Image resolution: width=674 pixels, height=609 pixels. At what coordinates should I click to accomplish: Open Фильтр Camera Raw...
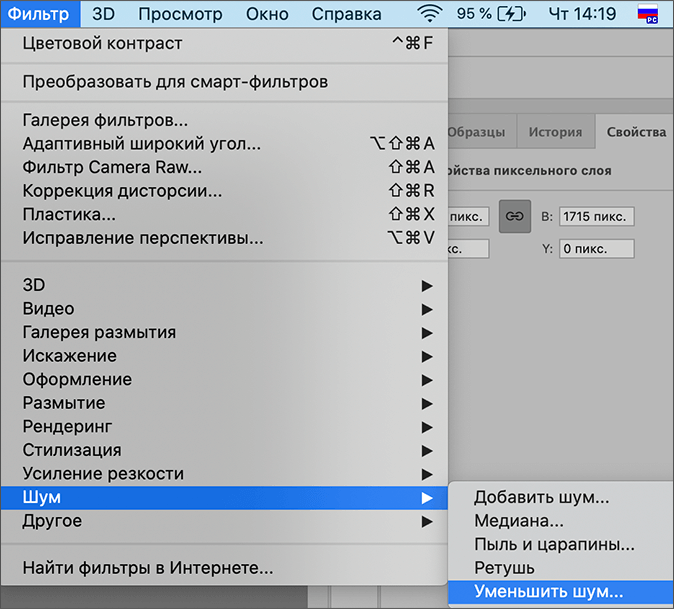pyautogui.click(x=224, y=167)
